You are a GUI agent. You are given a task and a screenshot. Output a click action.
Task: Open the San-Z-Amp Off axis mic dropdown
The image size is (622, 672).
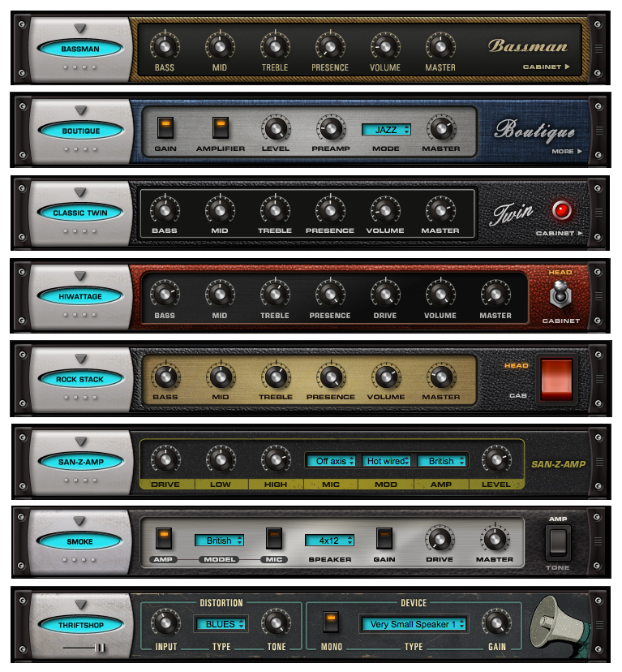pos(331,461)
